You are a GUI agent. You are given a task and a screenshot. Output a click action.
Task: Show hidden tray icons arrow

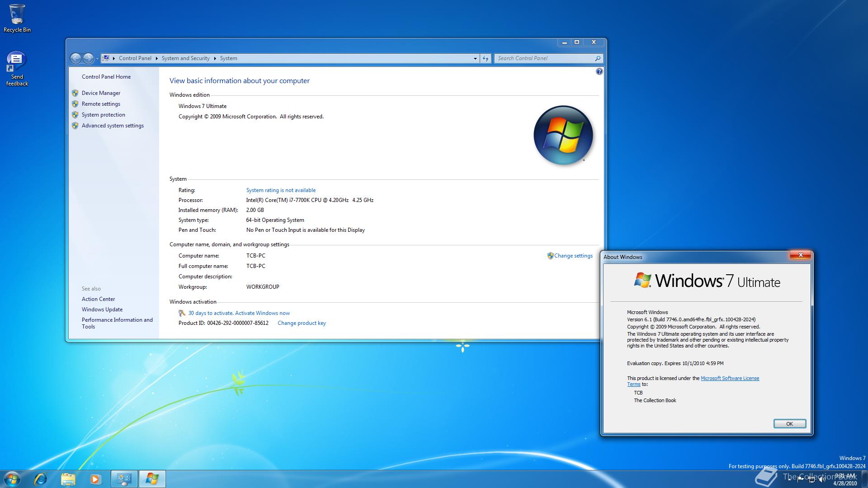(790, 479)
